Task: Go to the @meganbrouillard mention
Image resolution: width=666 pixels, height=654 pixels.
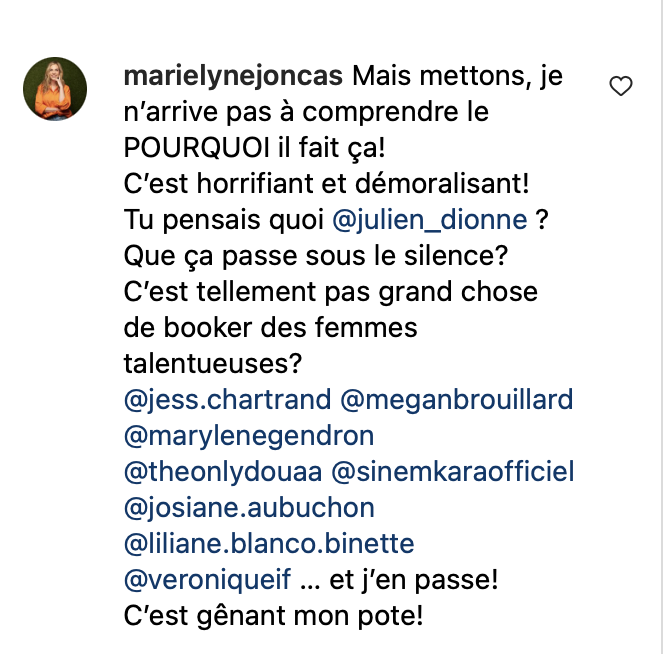Action: (457, 400)
